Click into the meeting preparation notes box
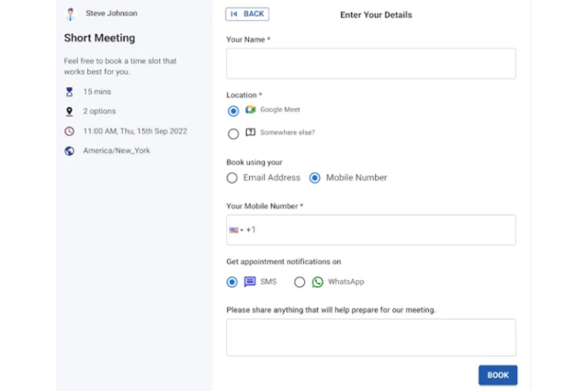The height and width of the screenshot is (391, 588). (371, 338)
